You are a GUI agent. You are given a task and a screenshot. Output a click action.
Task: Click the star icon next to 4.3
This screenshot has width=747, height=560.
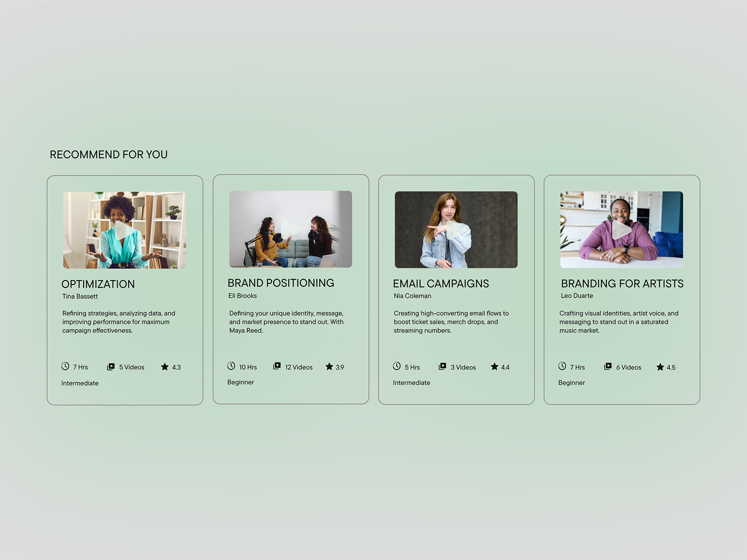pyautogui.click(x=165, y=367)
